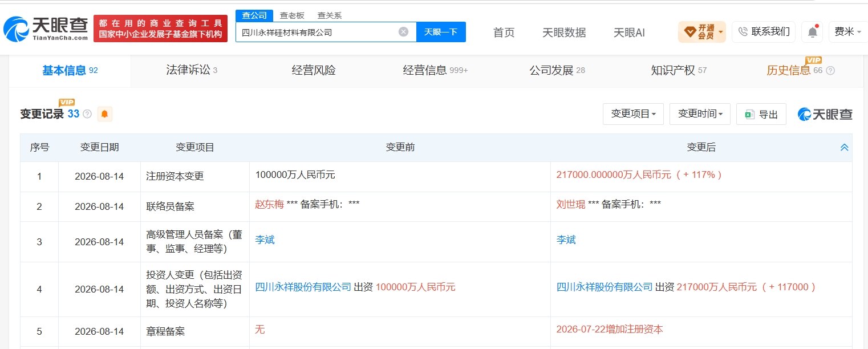
Task: Click the 变更记录 33 section title
Action: [x=50, y=114]
